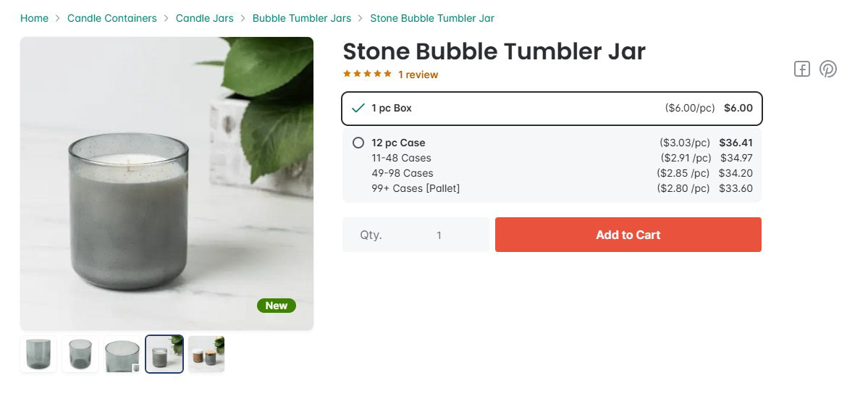Click the Qty. input field
The height and width of the screenshot is (399, 868).
click(438, 235)
